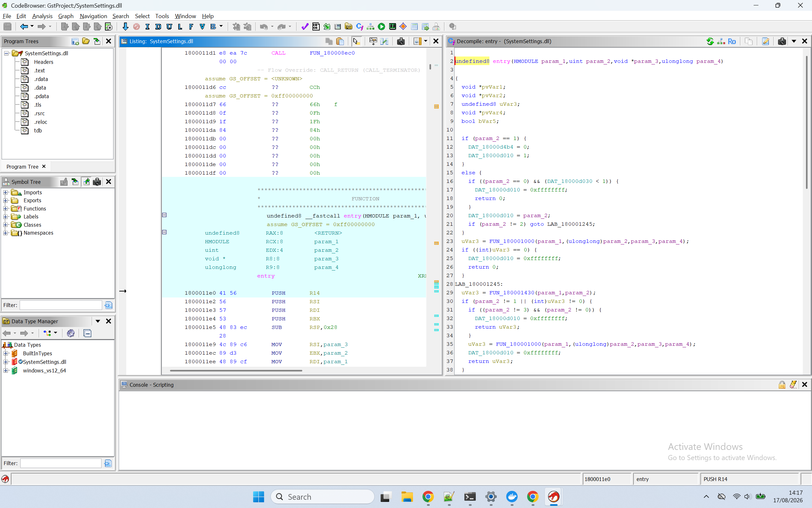Viewport: 812px width, 508px height.
Task: Click the 'L' next label navigation icon
Action: pyautogui.click(x=180, y=27)
